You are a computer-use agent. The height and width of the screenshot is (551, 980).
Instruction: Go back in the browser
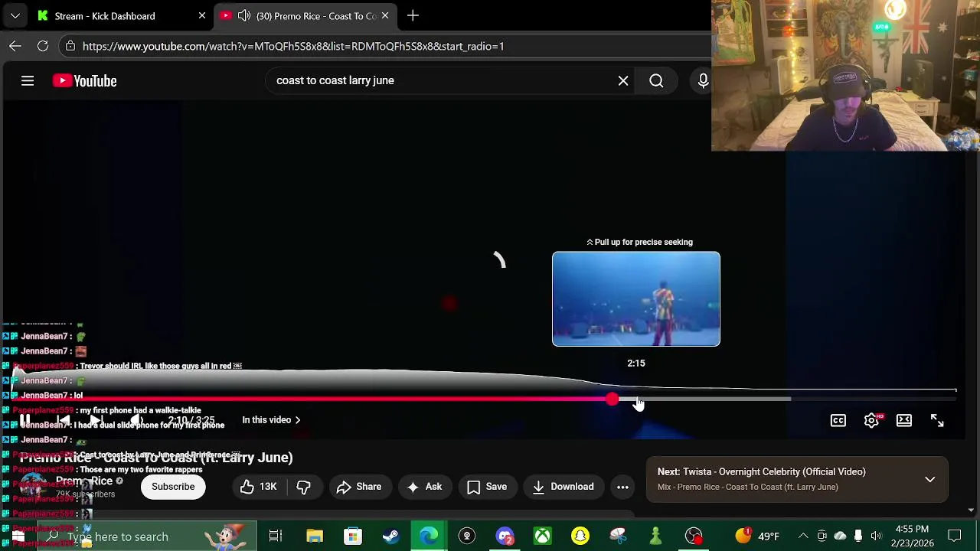coord(15,46)
